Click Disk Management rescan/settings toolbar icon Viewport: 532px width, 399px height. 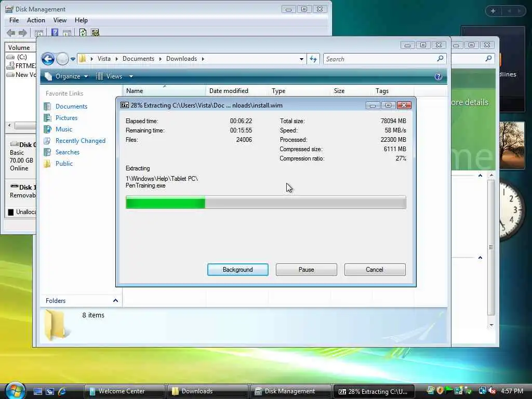point(95,33)
